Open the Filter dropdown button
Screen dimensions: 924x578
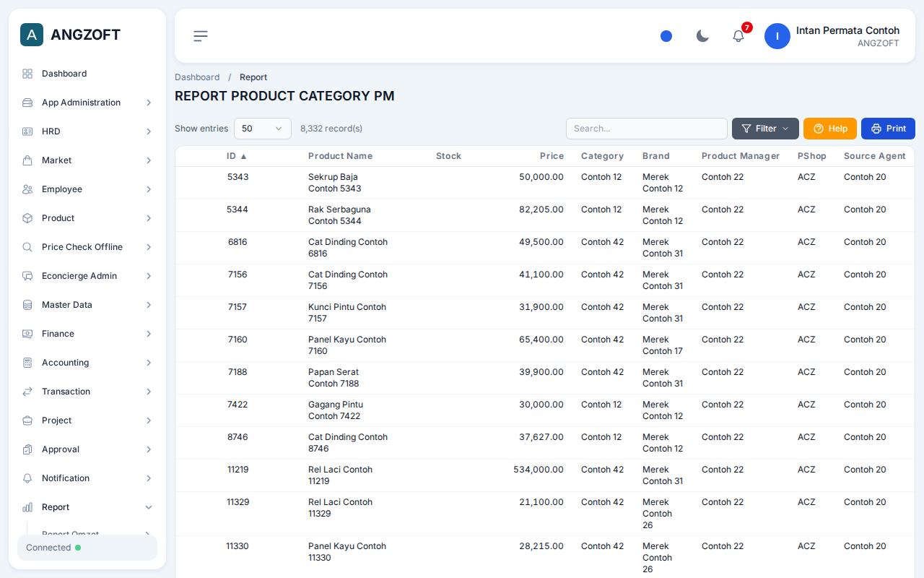765,129
